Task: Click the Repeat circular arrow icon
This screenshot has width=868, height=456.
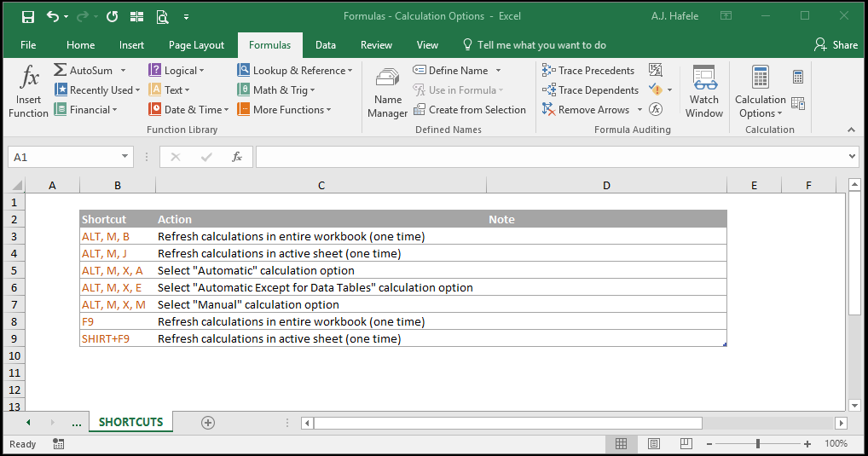Action: pos(113,16)
